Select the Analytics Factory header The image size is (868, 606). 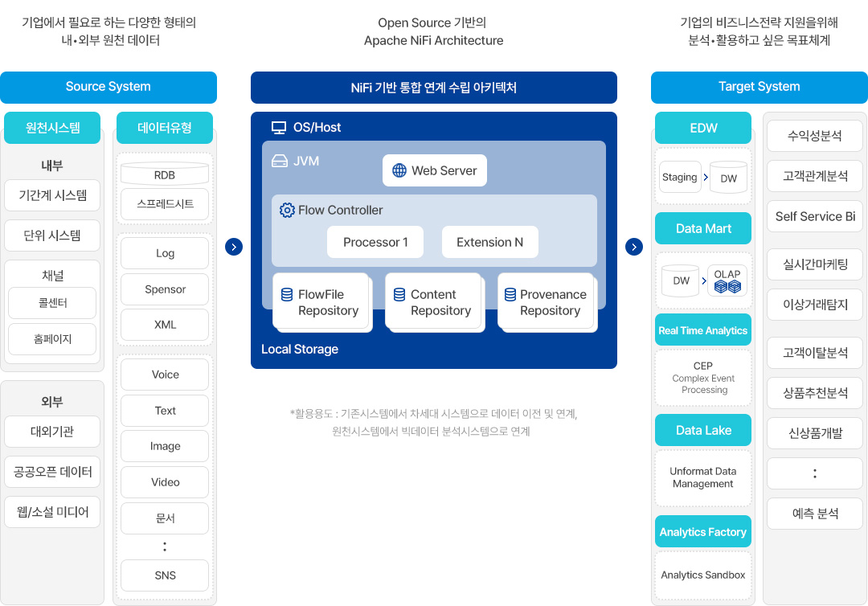[x=703, y=531]
